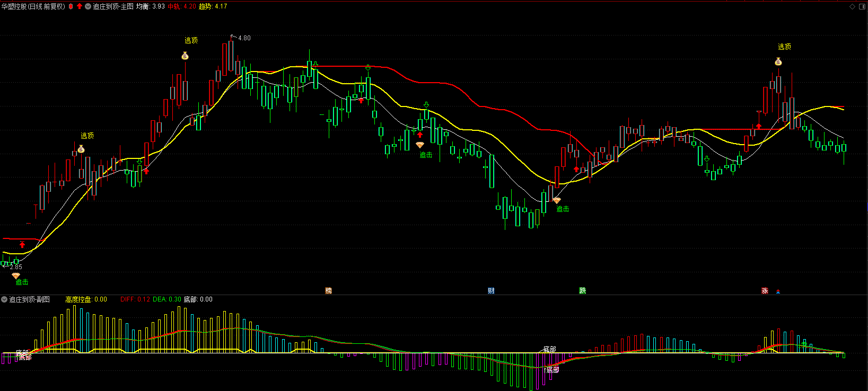This screenshot has height=391, width=868.
Task: Click the DIFF: 0.12 value
Action: (x=135, y=299)
